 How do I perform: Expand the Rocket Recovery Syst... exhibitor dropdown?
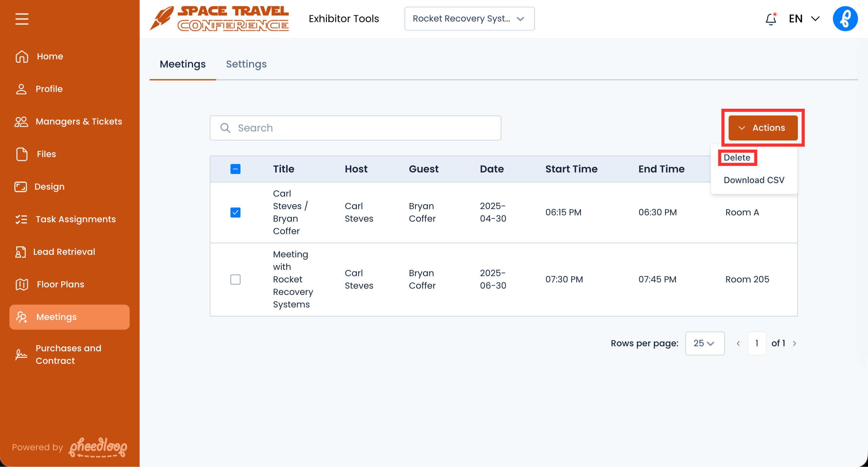469,19
